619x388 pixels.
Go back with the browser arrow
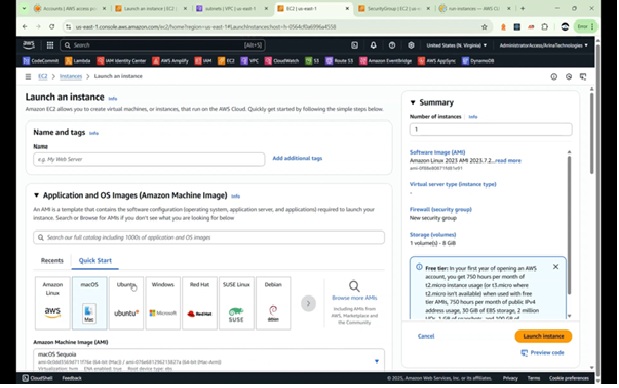coord(25,26)
